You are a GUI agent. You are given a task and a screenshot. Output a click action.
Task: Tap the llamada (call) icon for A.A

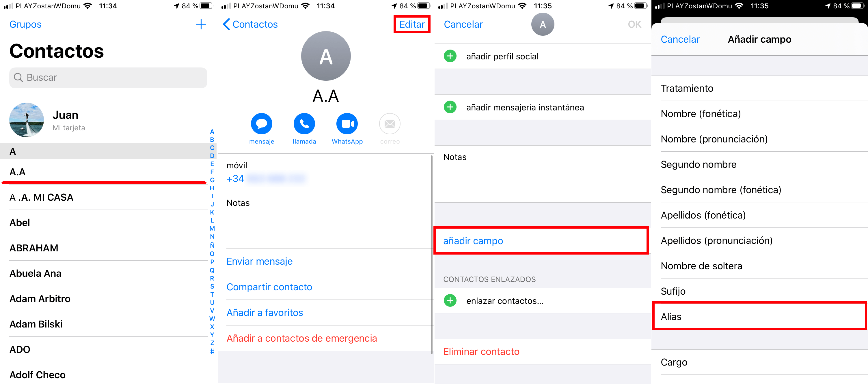pos(304,126)
